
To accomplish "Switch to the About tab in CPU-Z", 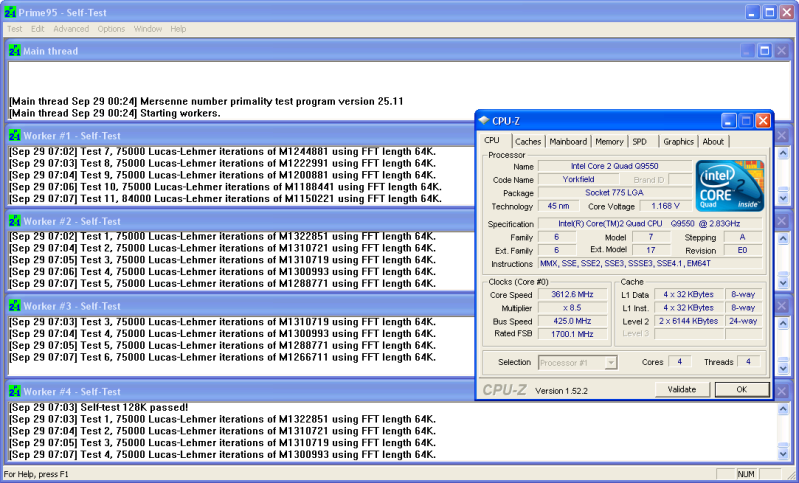I will [x=713, y=142].
